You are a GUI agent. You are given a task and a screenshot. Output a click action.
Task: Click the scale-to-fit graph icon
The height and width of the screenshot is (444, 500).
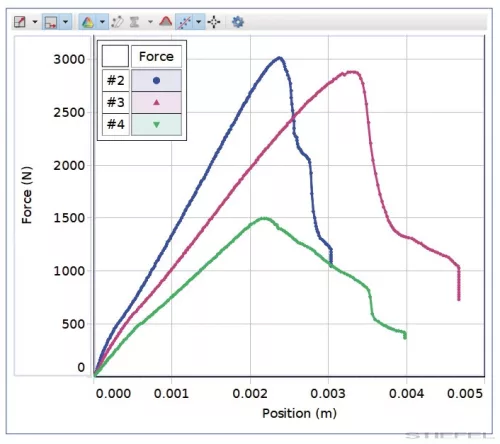20,22
